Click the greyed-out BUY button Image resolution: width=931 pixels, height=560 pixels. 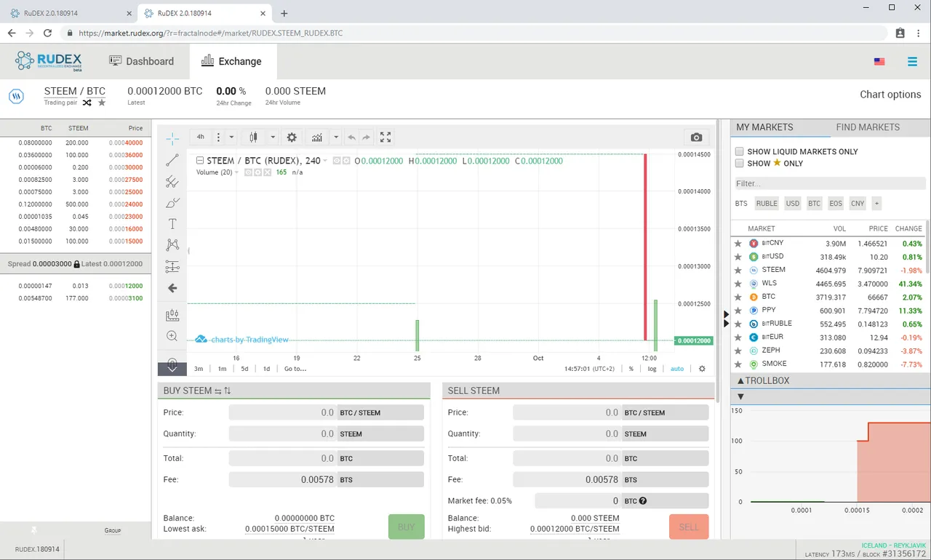(406, 527)
